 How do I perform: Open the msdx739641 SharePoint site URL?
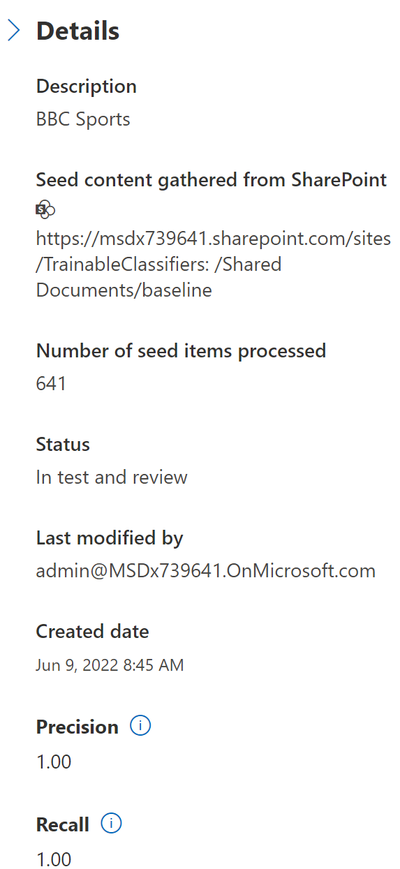pos(213,264)
